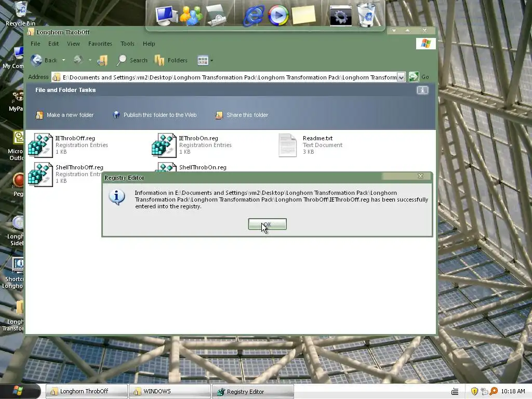Select the ShellThrobOff.reg file icon
Image resolution: width=532 pixels, height=399 pixels.
(x=41, y=175)
